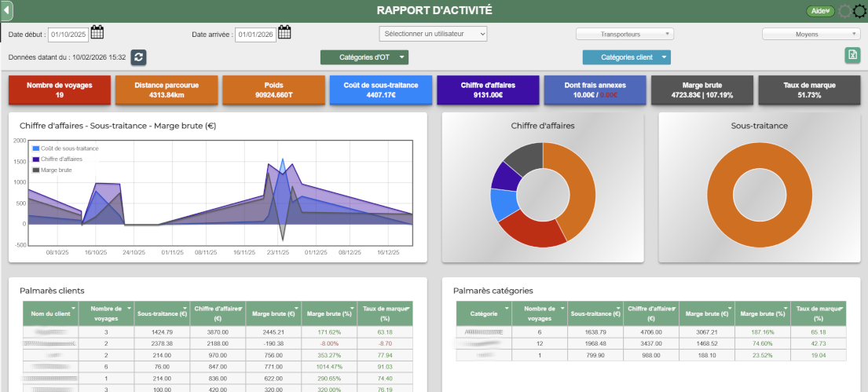Click the back arrow in the header
This screenshot has height=392, width=868.
8,10
